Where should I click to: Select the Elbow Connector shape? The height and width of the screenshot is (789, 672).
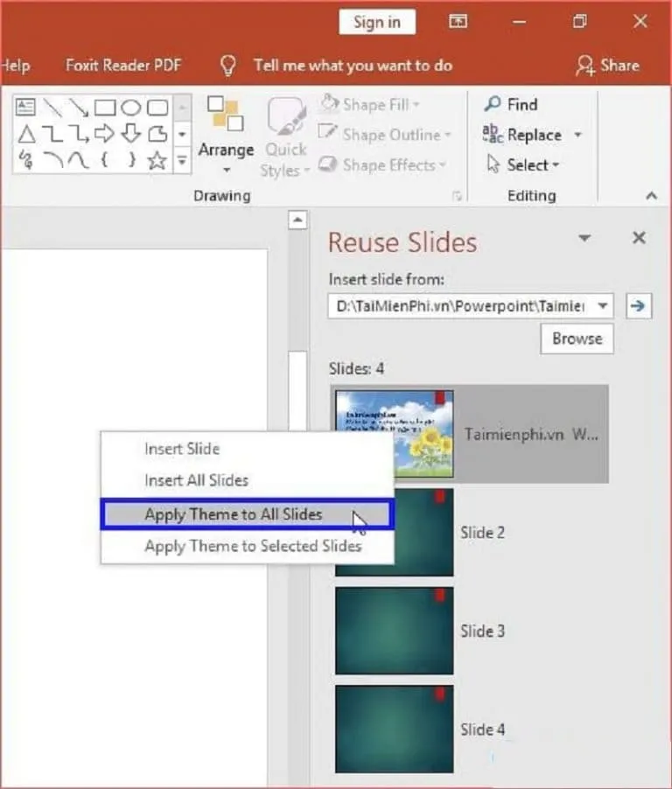pyautogui.click(x=52, y=134)
